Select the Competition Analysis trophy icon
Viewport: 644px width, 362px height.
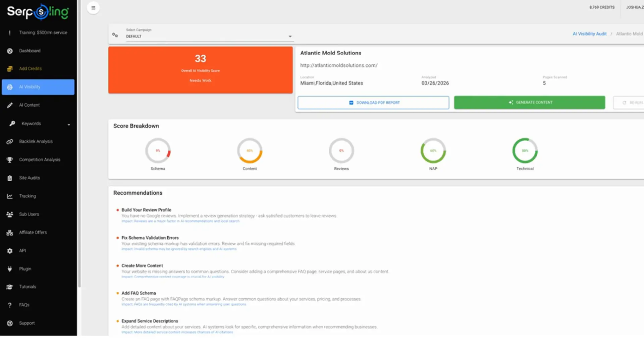coord(10,160)
